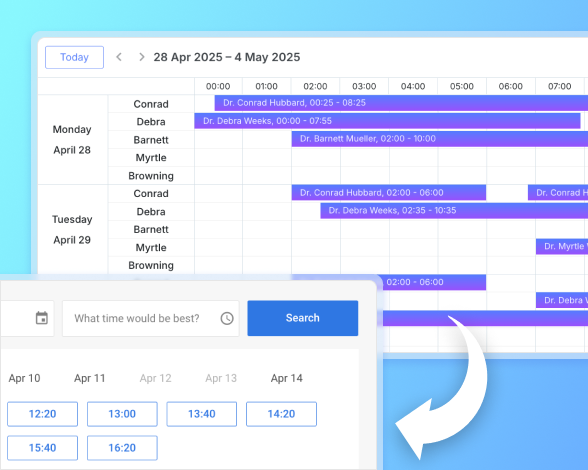Viewport: 588px width, 470px height.
Task: Select the Conrad row under Monday
Action: tap(151, 104)
